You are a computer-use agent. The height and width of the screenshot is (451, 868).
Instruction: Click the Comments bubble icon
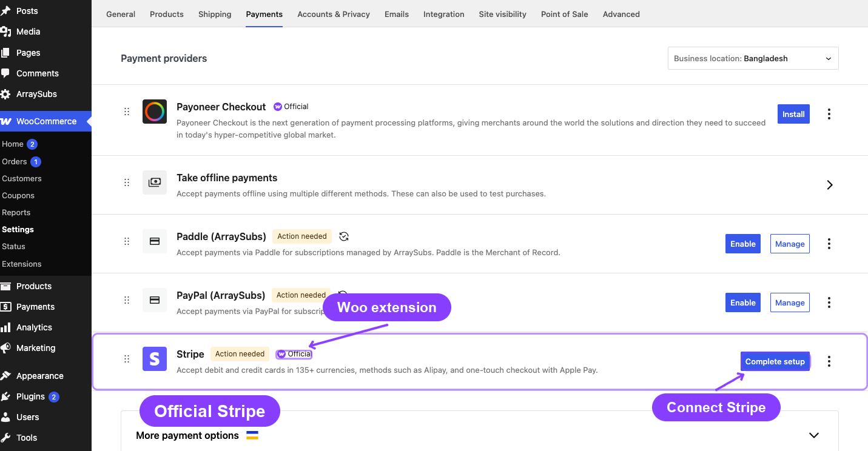point(5,73)
